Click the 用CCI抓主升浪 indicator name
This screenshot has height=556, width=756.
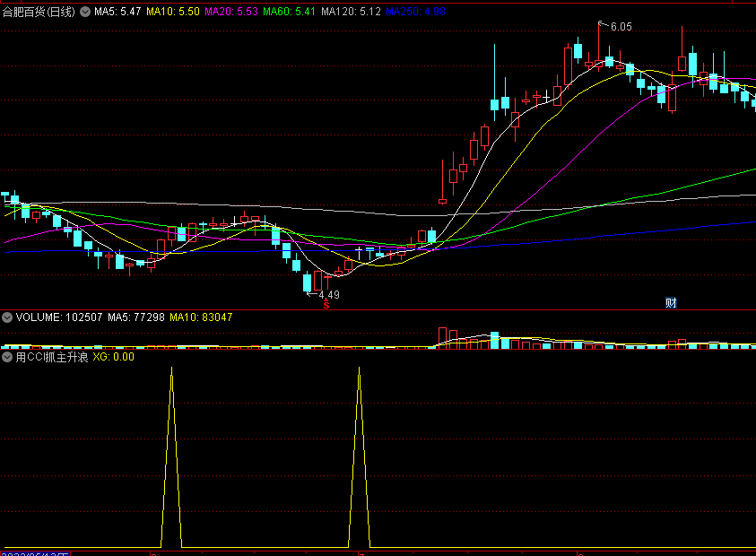coord(52,357)
